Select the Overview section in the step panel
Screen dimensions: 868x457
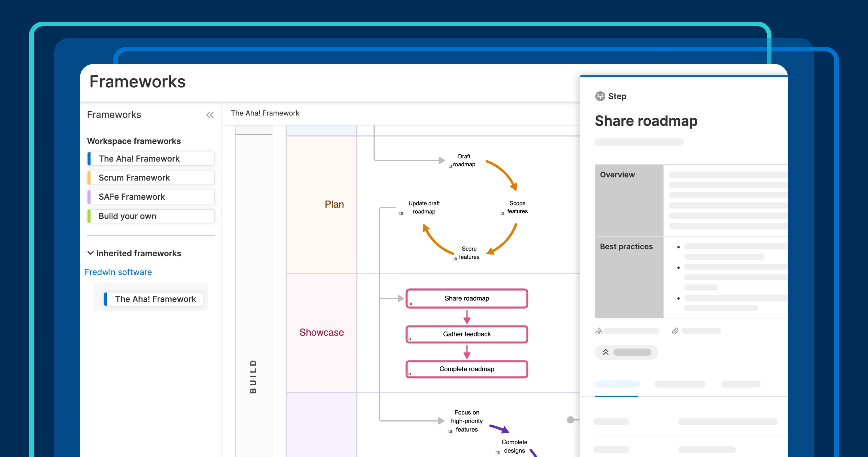click(x=617, y=175)
